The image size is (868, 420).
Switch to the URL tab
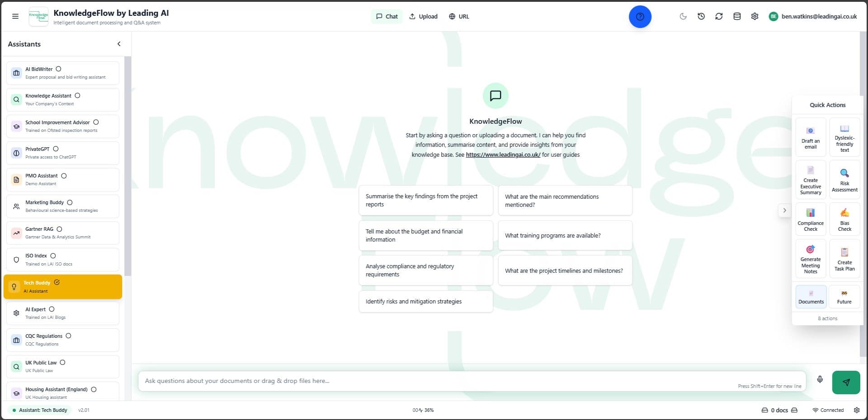[x=459, y=16]
